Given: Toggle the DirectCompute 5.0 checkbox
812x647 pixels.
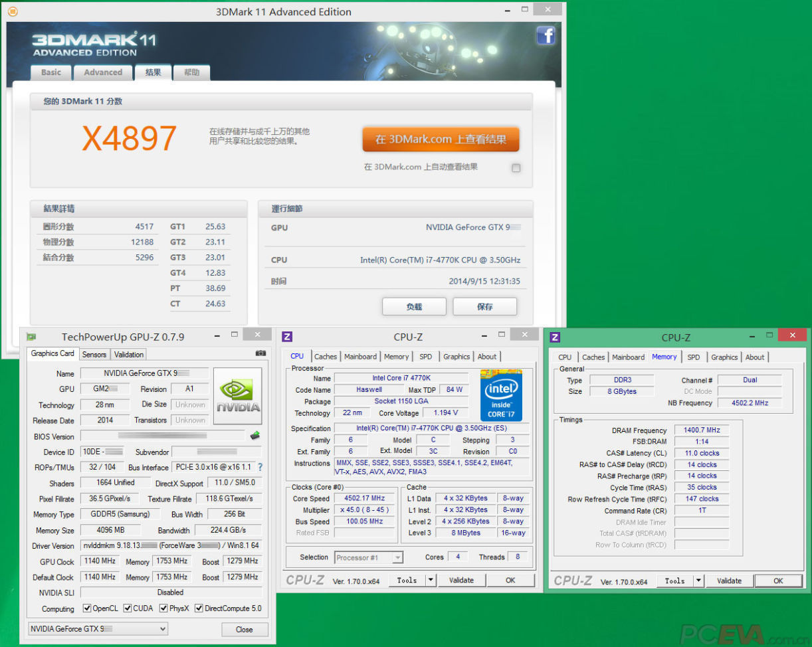Looking at the screenshot, I should point(199,608).
